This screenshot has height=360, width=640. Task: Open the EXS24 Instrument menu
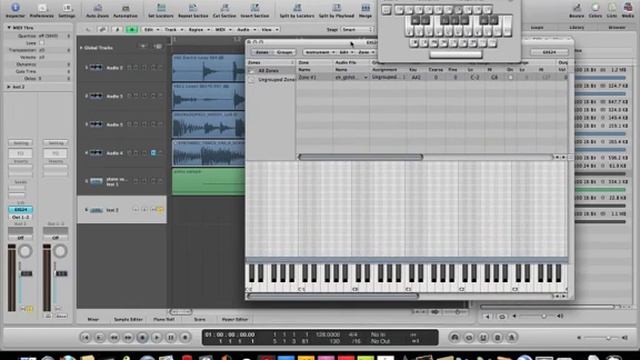pyautogui.click(x=320, y=52)
